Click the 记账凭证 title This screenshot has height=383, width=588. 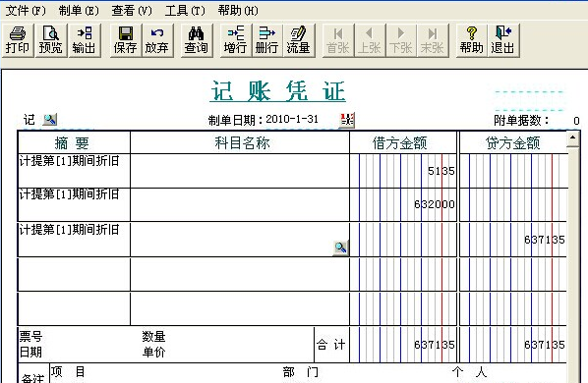(x=278, y=91)
